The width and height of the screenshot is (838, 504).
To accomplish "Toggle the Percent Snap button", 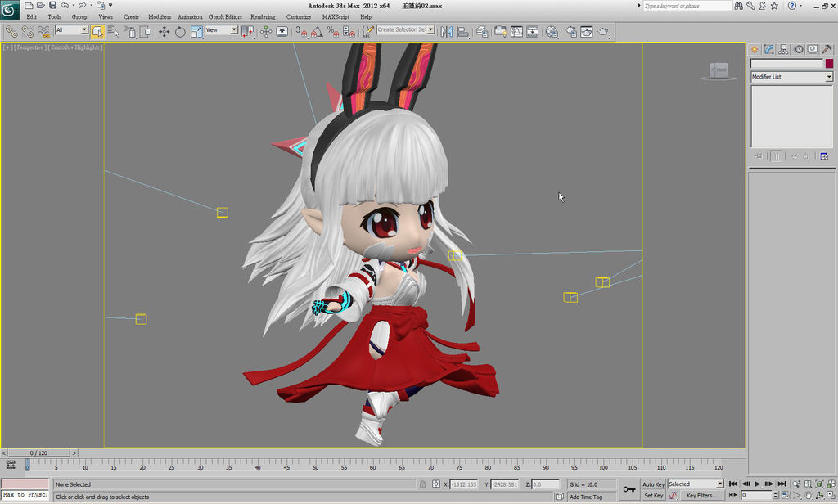I will point(333,32).
